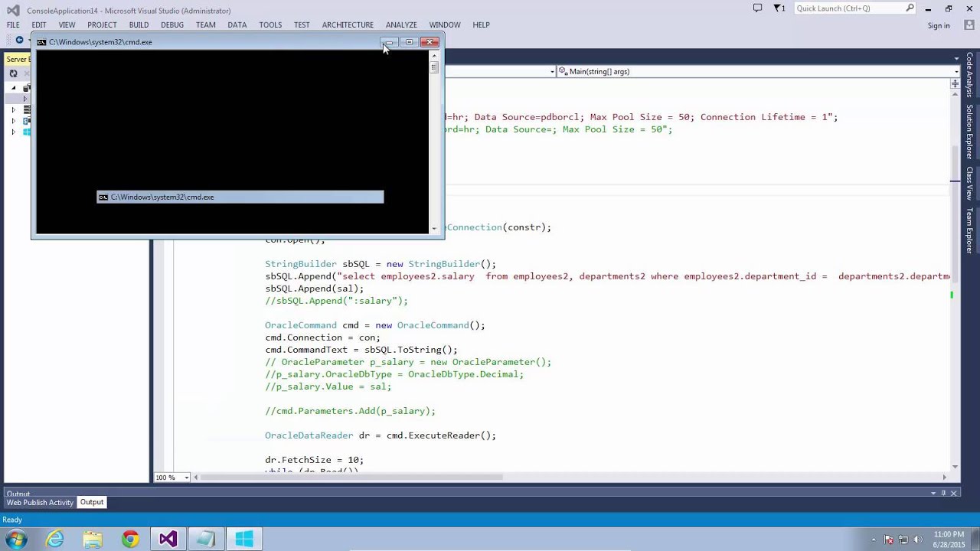Open the editor tab list dropdown arrow
Screen dimensions: 980x551
pos(956,59)
